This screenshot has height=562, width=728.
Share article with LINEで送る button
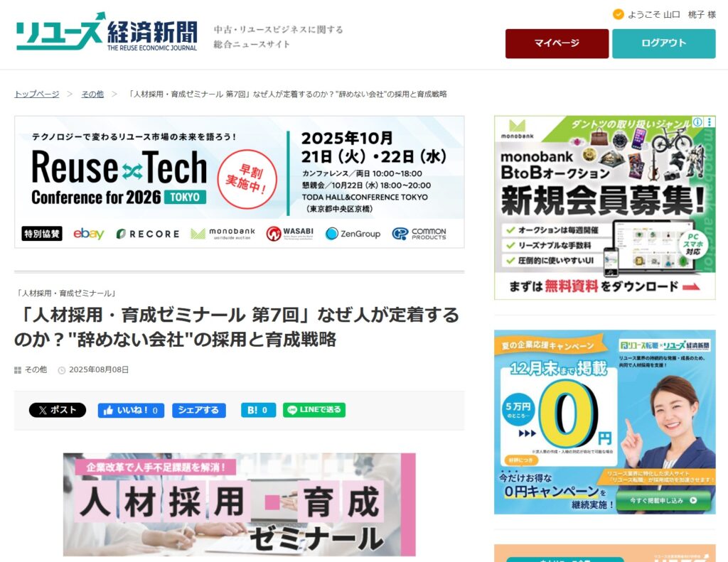pos(314,410)
